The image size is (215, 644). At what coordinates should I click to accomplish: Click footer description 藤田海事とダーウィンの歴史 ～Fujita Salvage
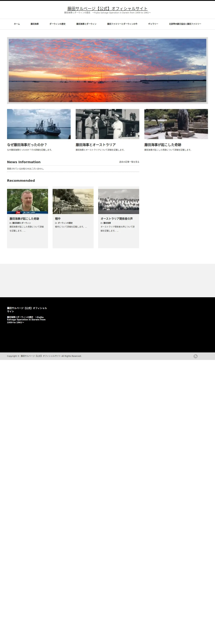pyautogui.click(x=26, y=320)
